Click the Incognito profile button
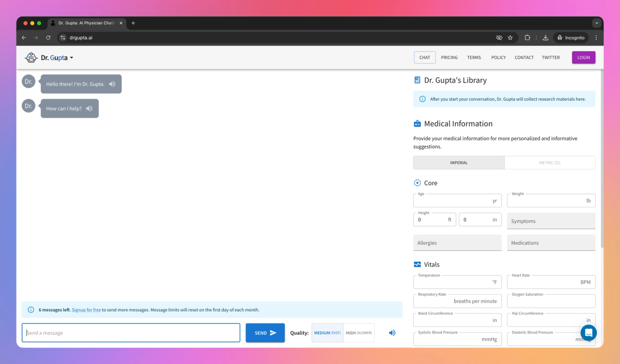The image size is (620, 364). [571, 38]
